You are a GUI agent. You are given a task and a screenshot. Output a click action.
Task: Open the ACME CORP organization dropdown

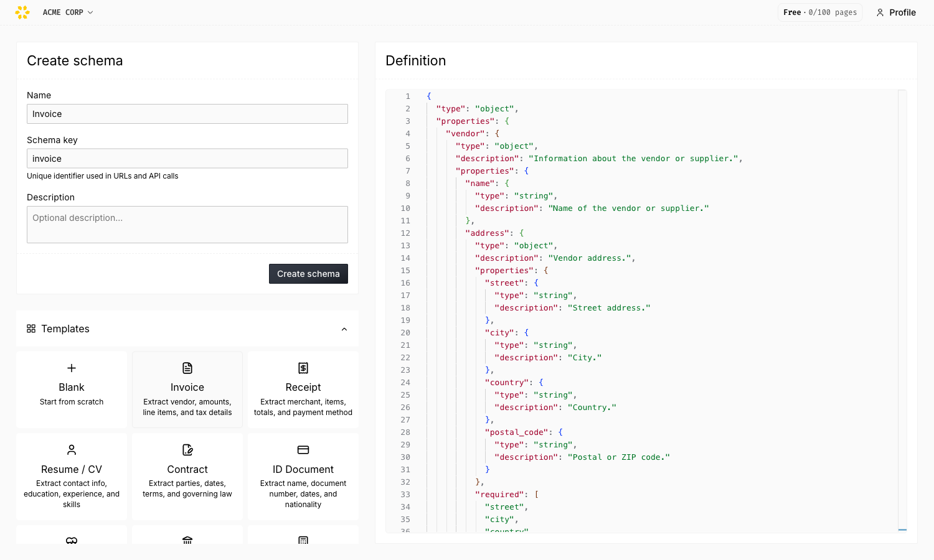(x=68, y=12)
